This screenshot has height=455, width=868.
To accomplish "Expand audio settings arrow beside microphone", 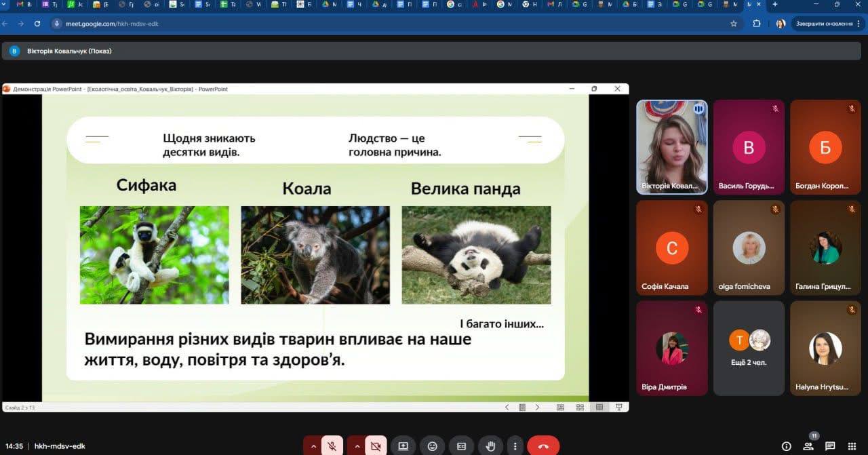I will [313, 446].
